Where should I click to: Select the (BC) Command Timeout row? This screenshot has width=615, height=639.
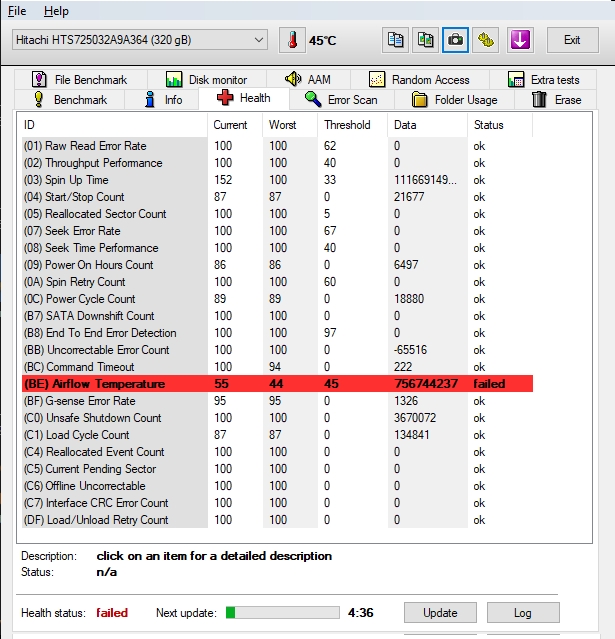(x=277, y=367)
